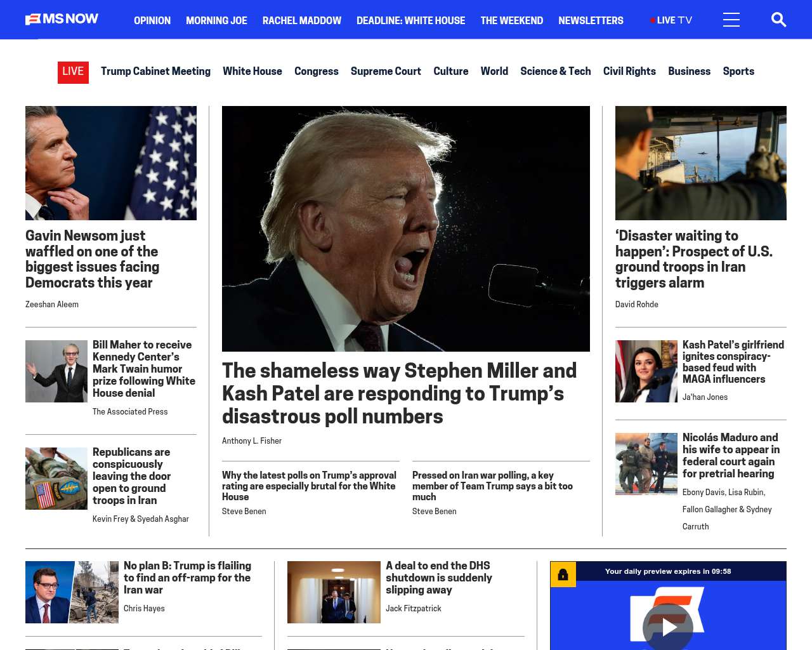Image resolution: width=812 pixels, height=650 pixels.
Task: Open the Supreme Court topic tab
Action: 386,71
